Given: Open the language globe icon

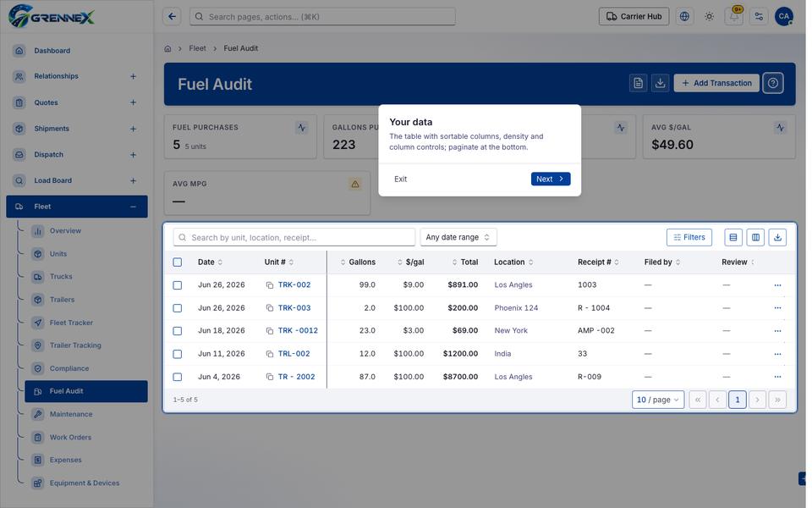Looking at the screenshot, I should (x=684, y=17).
